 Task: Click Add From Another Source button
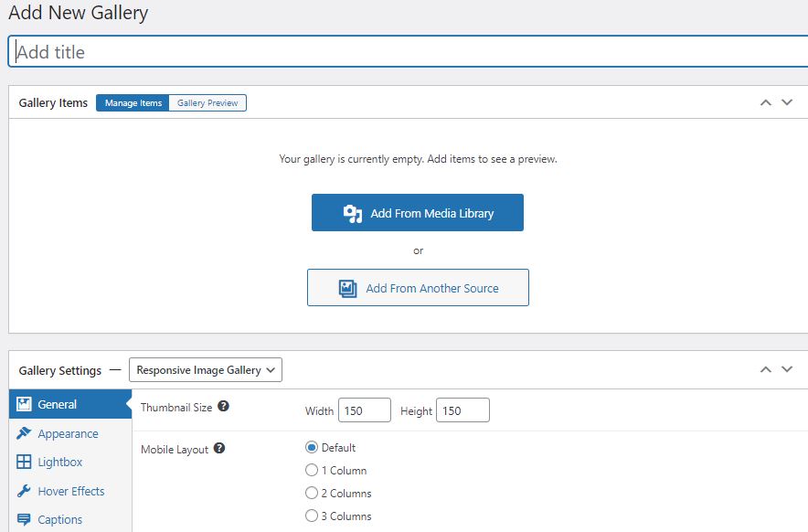[x=418, y=288]
